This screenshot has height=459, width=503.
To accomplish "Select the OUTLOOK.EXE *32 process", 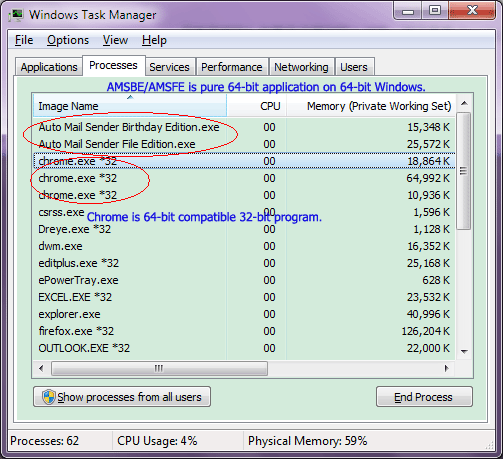I will coord(244,348).
